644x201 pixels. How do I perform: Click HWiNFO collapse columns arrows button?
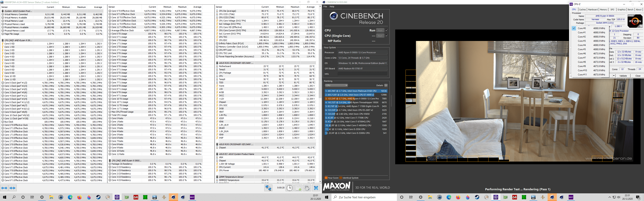(12, 188)
